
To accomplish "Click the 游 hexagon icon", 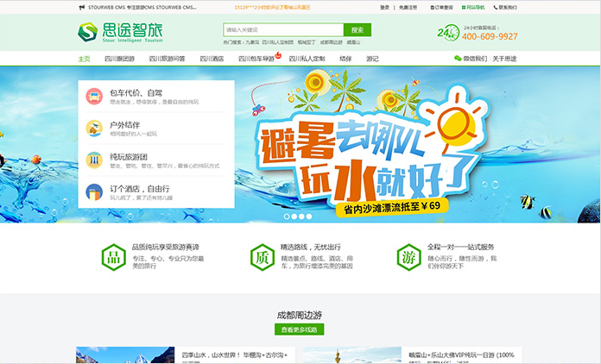I will tap(409, 257).
